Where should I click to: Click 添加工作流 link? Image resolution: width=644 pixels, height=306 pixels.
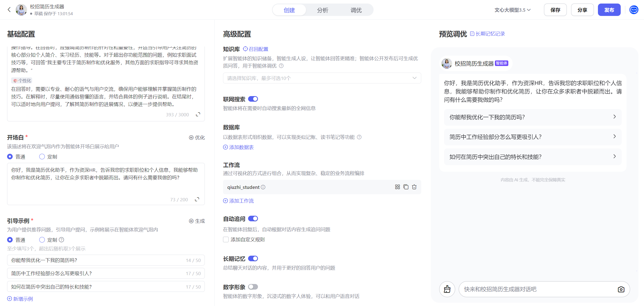pyautogui.click(x=238, y=201)
